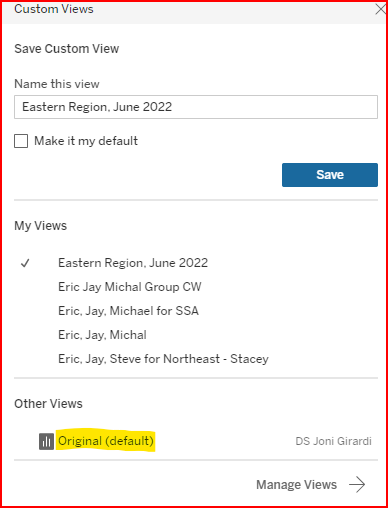Click the Save Custom View heading
Viewport: 388px width, 508px height.
coord(66,49)
